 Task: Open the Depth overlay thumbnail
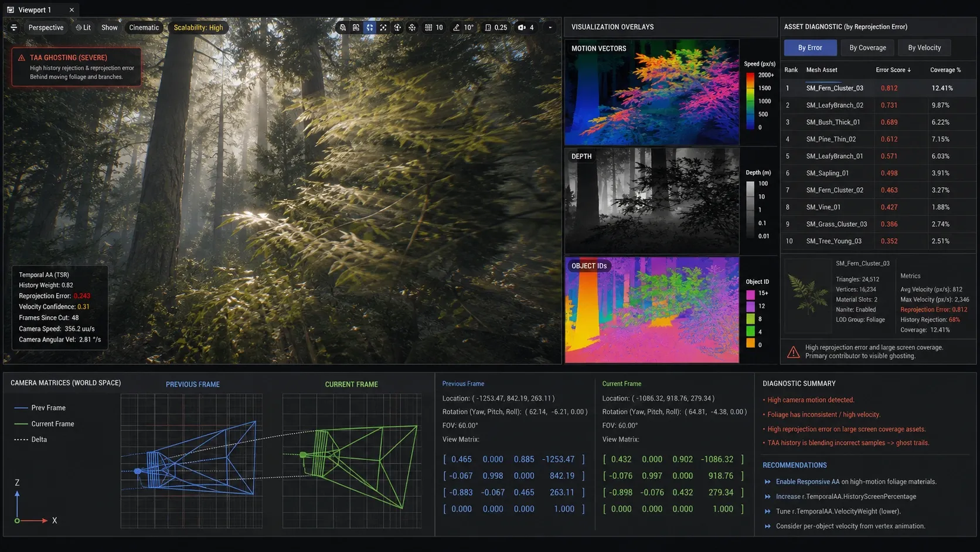tap(652, 201)
